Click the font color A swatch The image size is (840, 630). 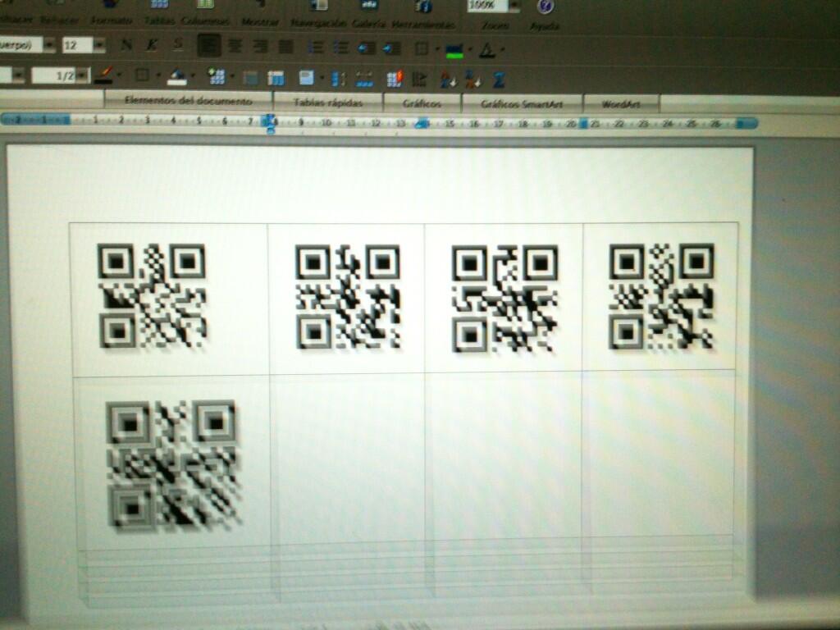(487, 51)
